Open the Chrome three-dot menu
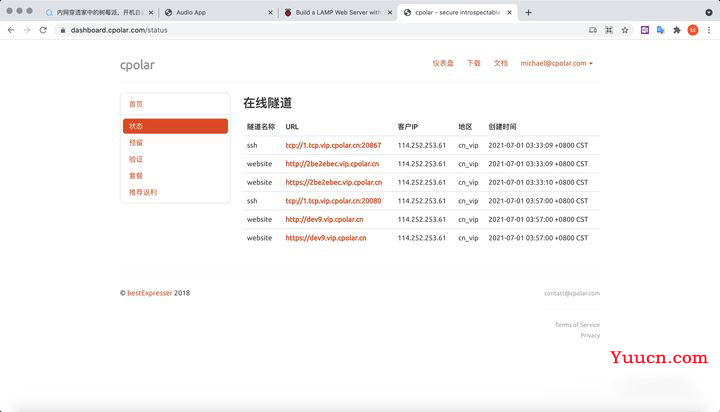Image resolution: width=720 pixels, height=412 pixels. [709, 30]
